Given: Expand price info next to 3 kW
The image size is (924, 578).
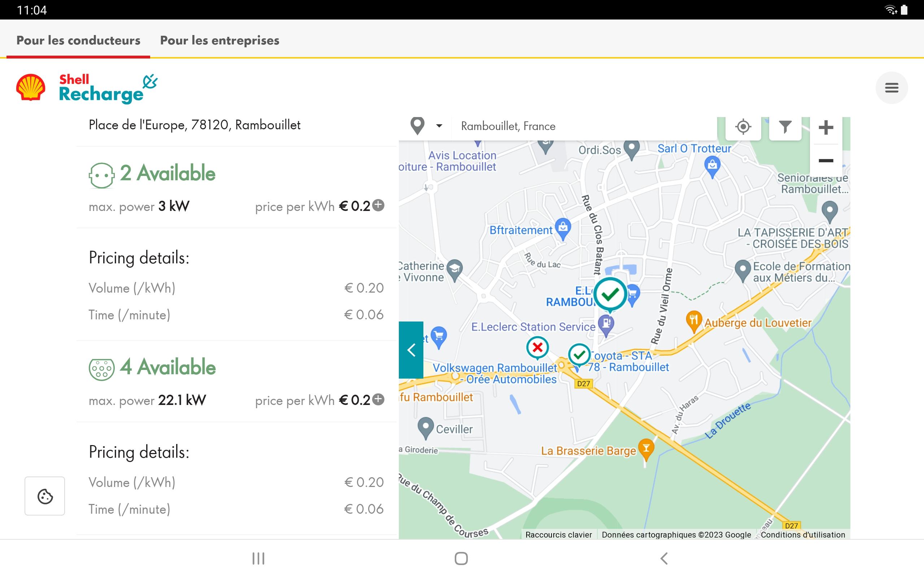Looking at the screenshot, I should (x=378, y=205).
